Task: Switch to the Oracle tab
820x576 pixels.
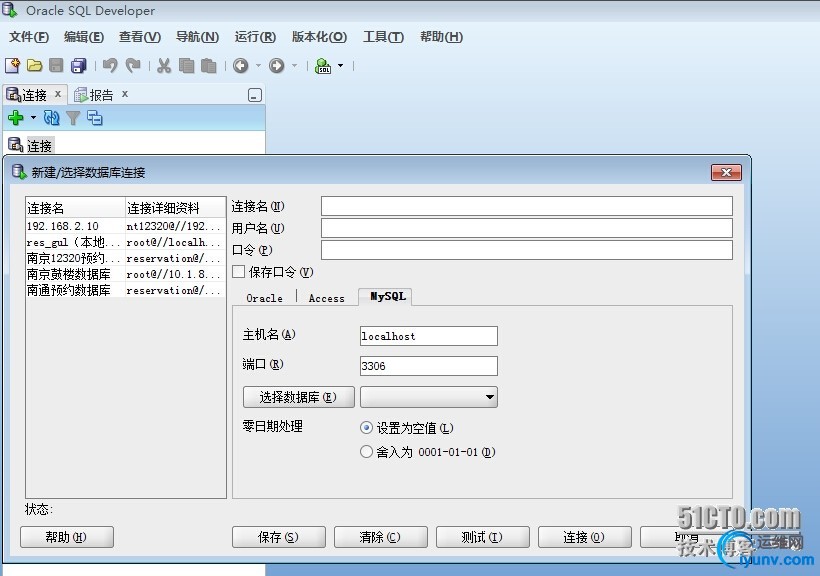Action: [x=264, y=298]
